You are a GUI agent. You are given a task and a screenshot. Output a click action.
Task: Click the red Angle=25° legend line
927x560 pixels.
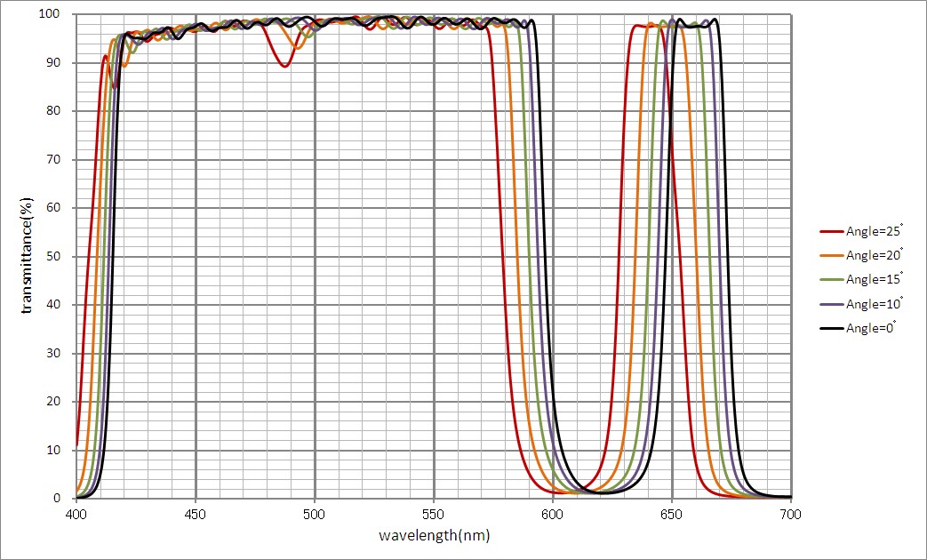tap(830, 230)
